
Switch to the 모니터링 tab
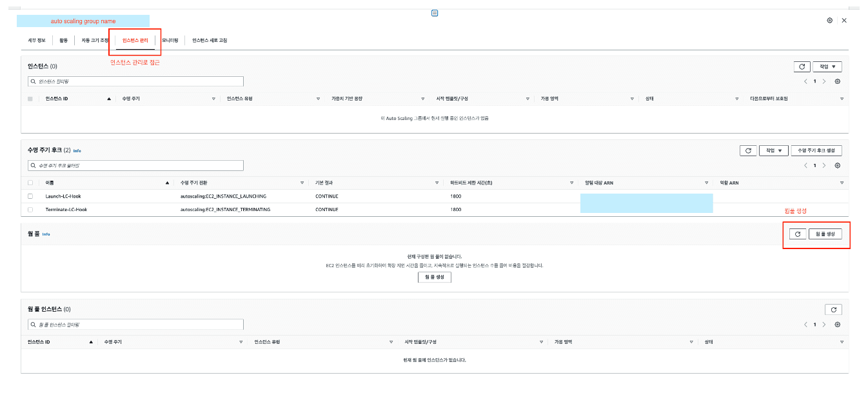click(x=170, y=40)
